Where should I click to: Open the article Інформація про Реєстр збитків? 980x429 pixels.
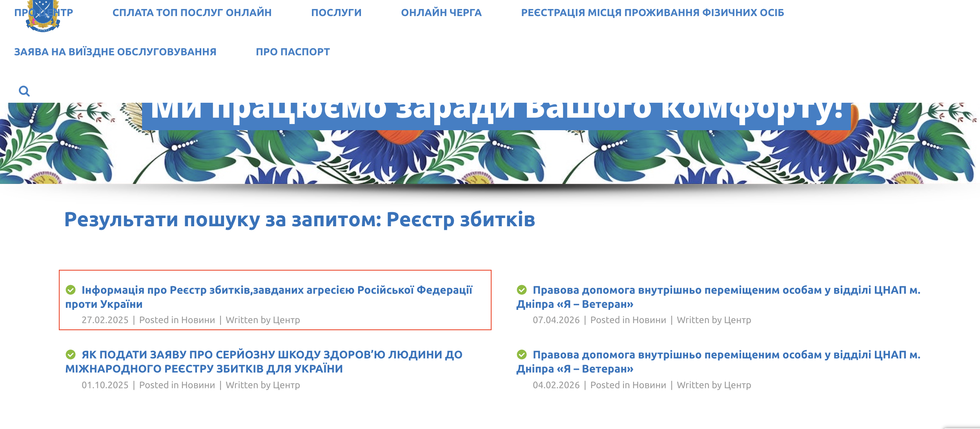click(x=269, y=297)
